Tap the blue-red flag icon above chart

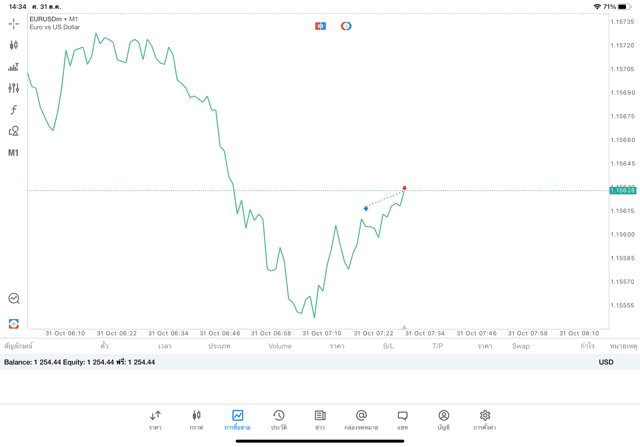[x=320, y=26]
